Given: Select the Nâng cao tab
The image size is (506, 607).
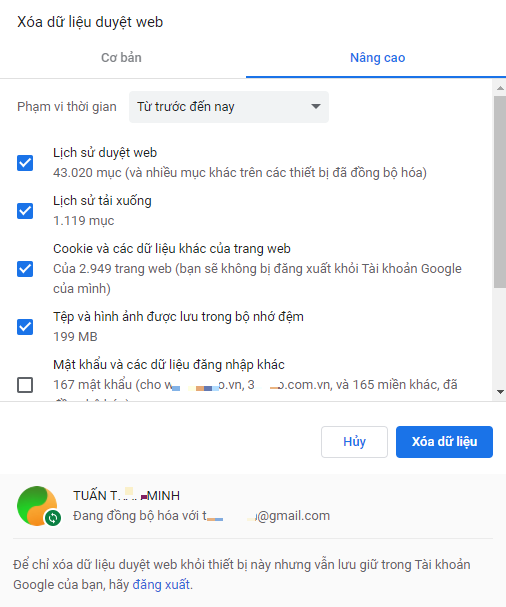Looking at the screenshot, I should pos(377,58).
